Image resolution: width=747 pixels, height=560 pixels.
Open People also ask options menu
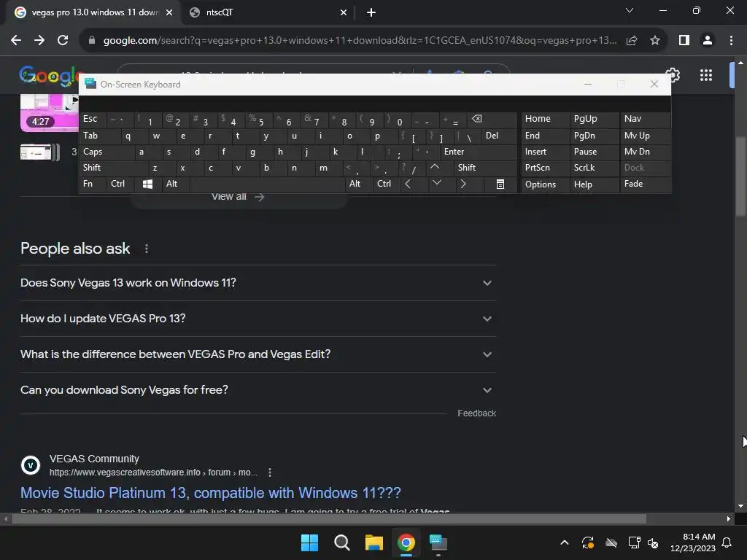tap(146, 249)
